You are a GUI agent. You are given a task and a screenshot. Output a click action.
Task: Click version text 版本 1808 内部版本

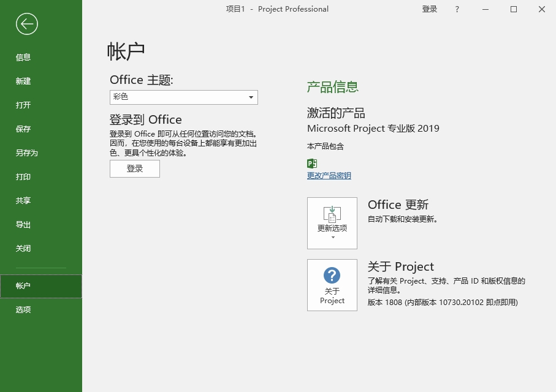coord(443,303)
